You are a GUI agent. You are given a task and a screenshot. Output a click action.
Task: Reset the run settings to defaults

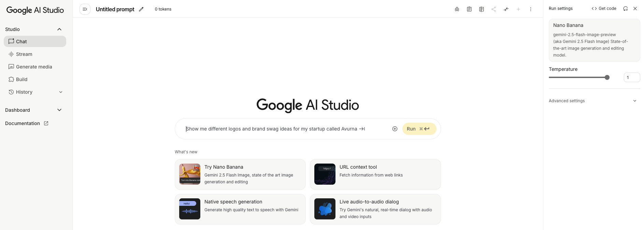626,9
